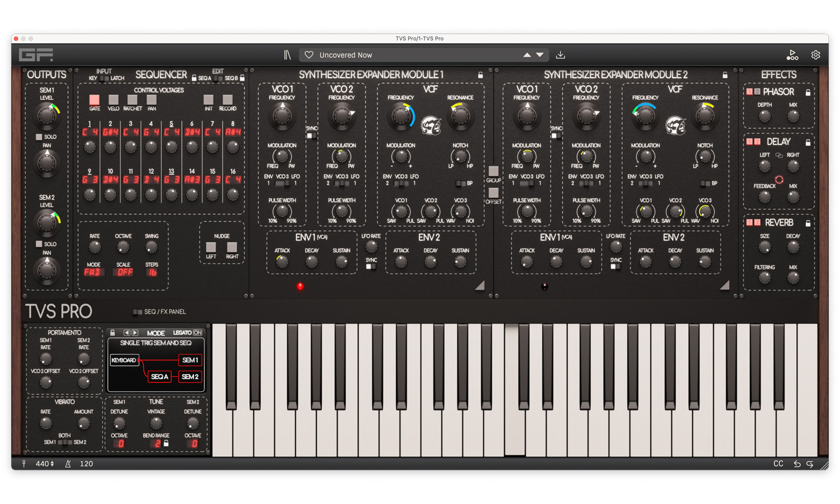Select next mode with right arrow
840x504 pixels.
[134, 333]
